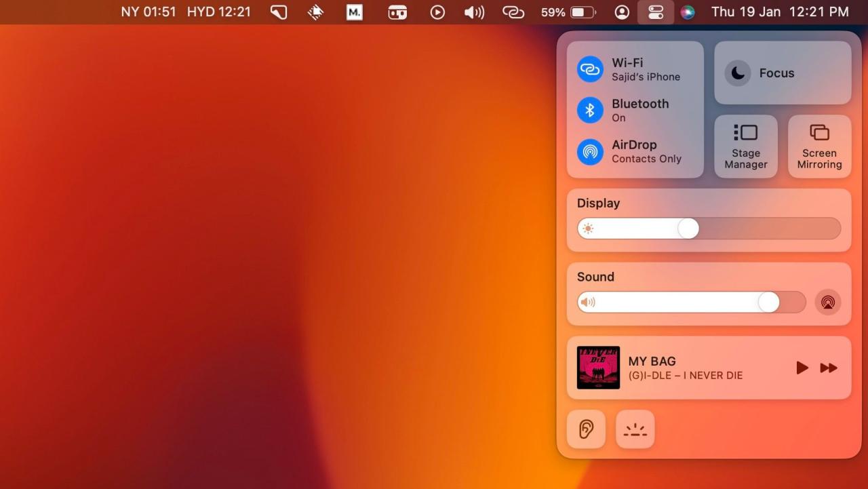
Task: Click the (G)I-DLE – I NEVER DIE text
Action: (686, 376)
